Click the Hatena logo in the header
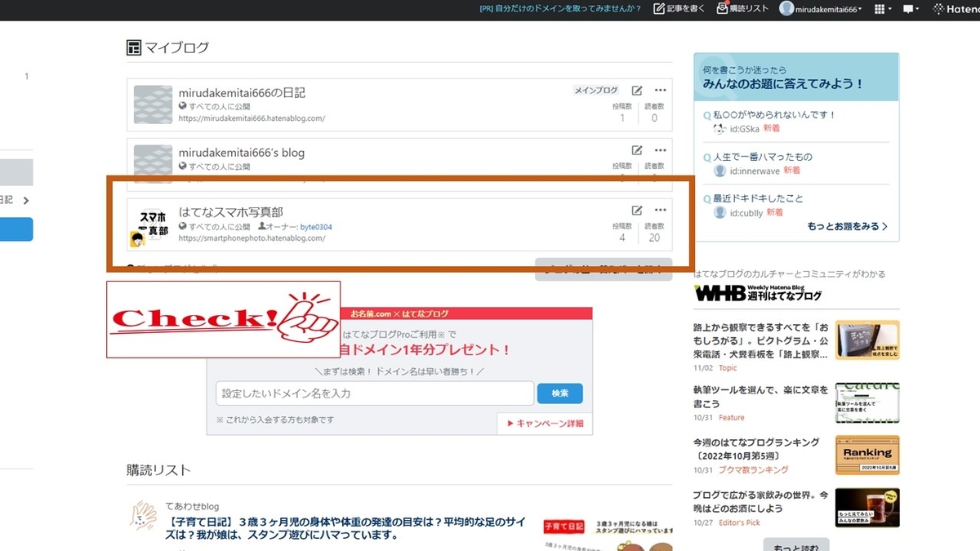This screenshot has width=980, height=551. [x=956, y=9]
